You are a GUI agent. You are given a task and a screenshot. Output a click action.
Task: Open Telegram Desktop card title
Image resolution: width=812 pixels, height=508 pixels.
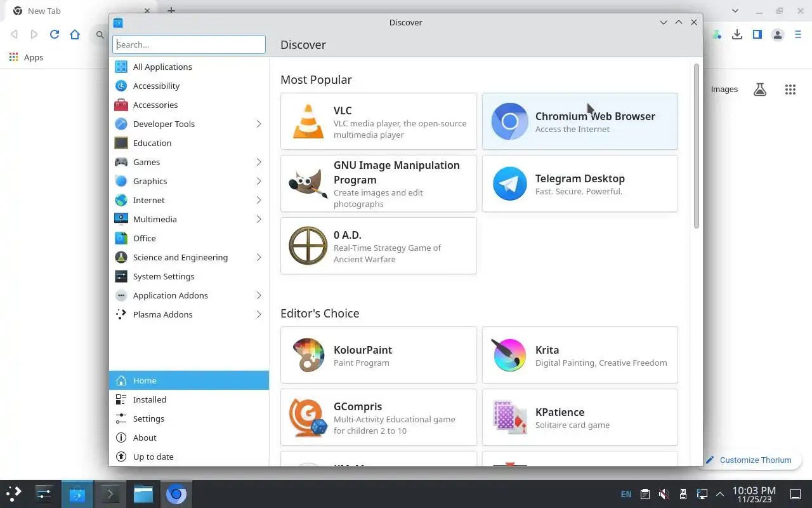580,178
